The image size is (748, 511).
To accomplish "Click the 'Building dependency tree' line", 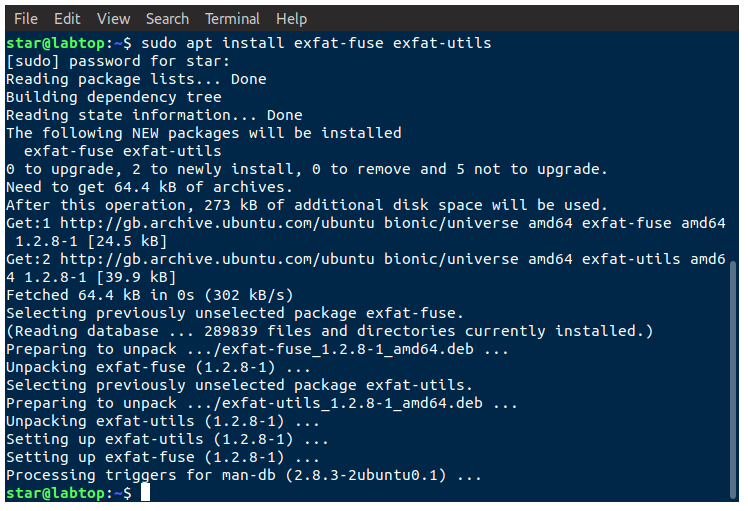I will pos(114,97).
